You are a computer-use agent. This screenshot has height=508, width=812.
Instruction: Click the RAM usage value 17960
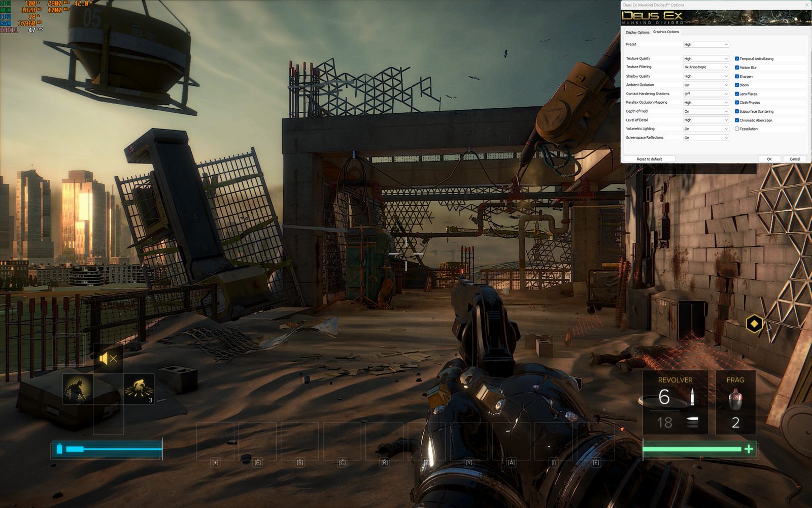[x=27, y=23]
